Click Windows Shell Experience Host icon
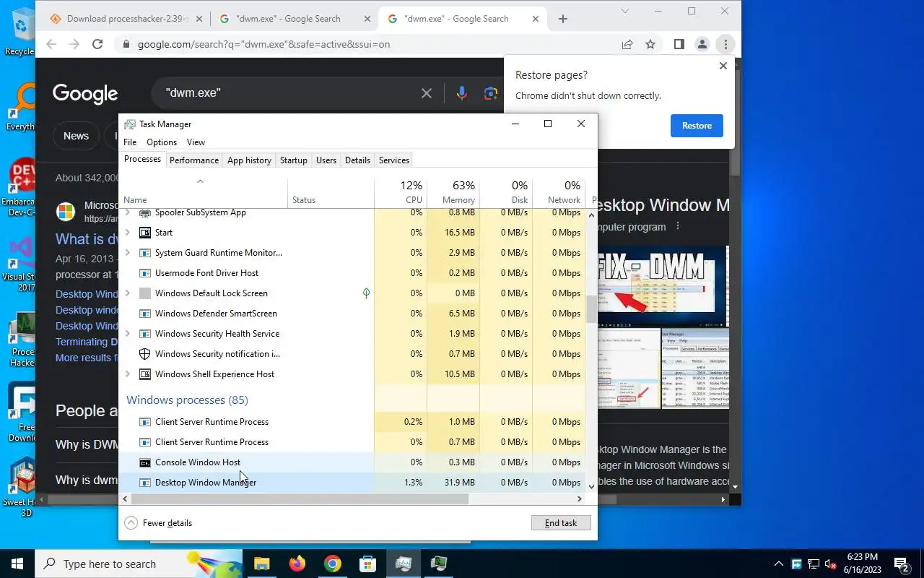This screenshot has width=924, height=578. pyautogui.click(x=144, y=374)
